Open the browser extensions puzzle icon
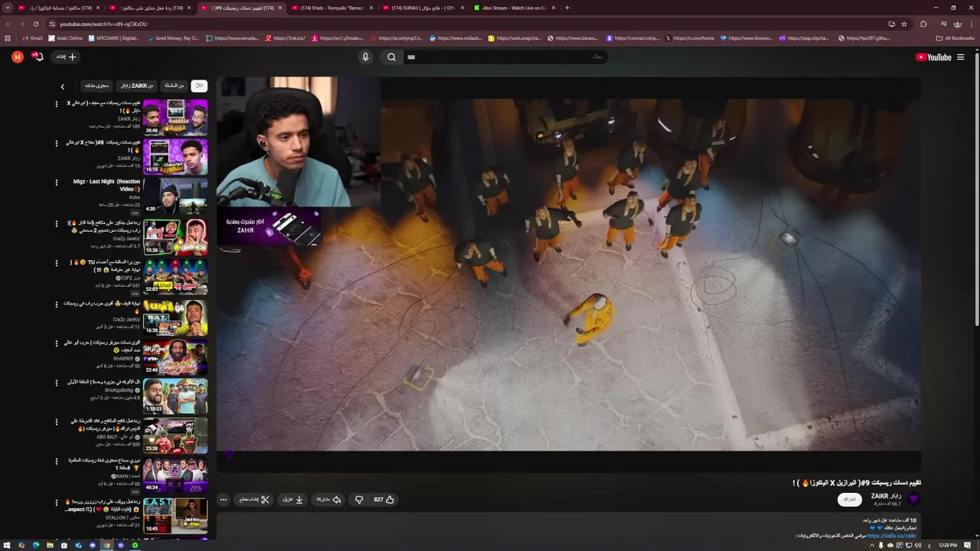 coord(923,24)
